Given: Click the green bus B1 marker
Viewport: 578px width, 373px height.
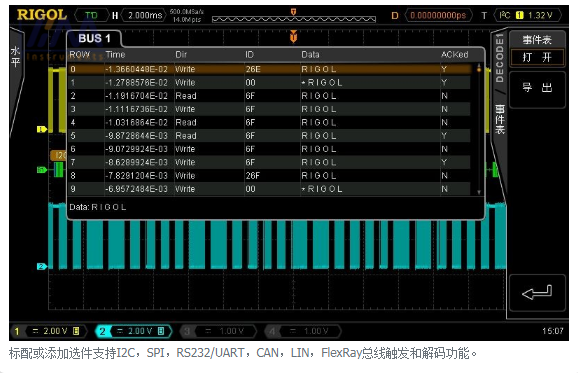Looking at the screenshot, I should 42,170.
